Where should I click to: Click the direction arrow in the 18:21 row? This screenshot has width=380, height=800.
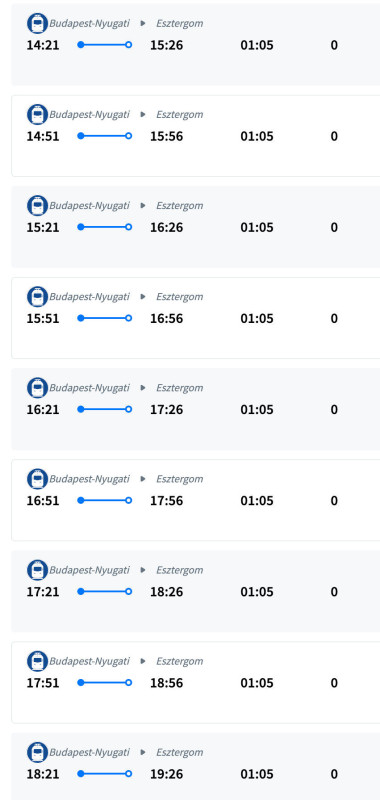pyautogui.click(x=143, y=752)
